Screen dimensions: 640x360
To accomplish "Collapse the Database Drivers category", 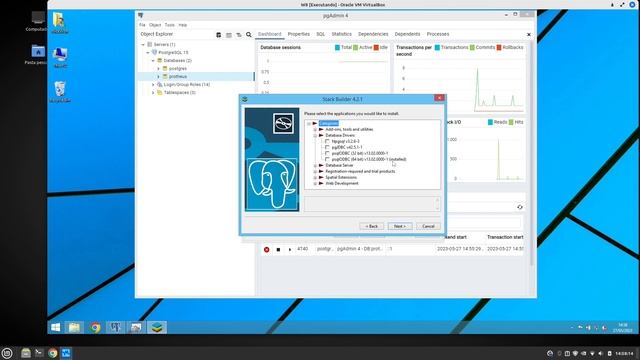I will [315, 136].
